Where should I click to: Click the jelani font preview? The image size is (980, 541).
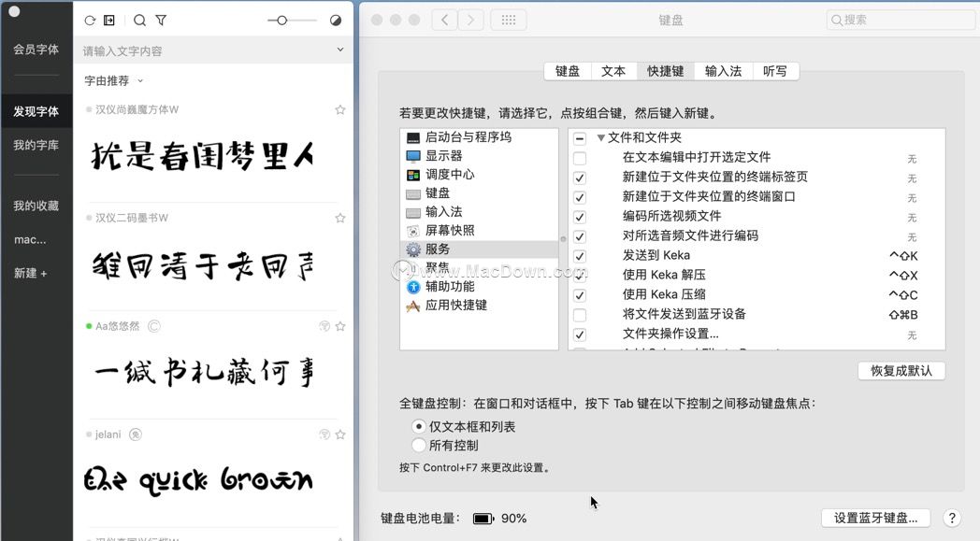199,479
